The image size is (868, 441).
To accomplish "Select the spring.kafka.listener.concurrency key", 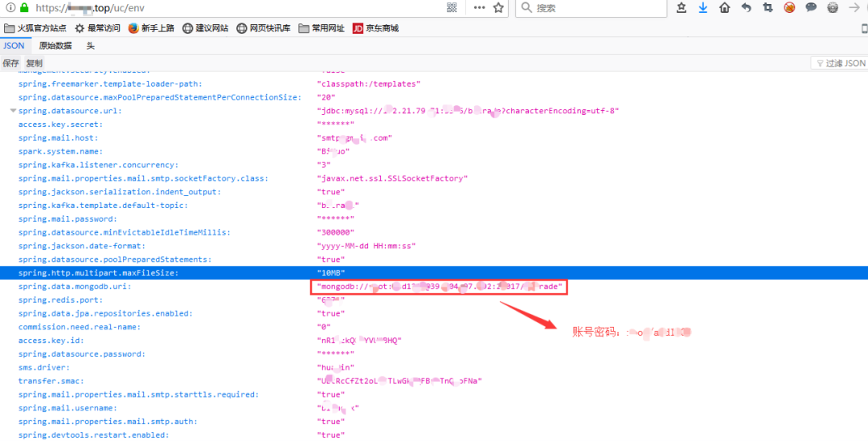I will [99, 165].
